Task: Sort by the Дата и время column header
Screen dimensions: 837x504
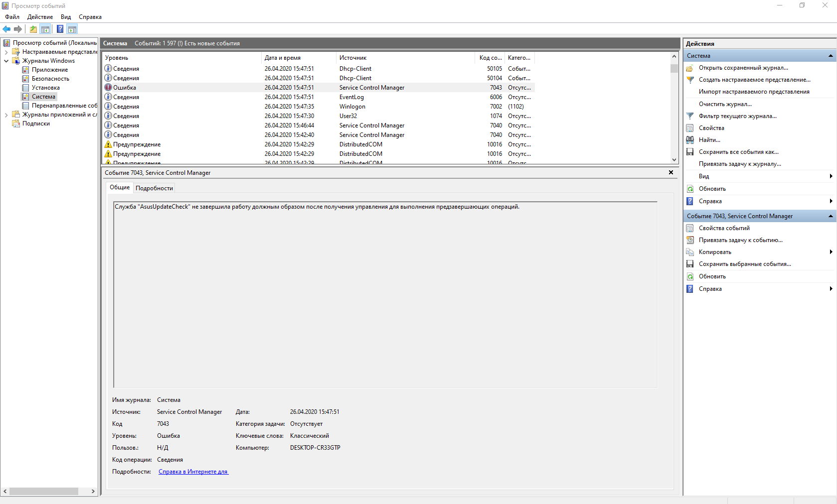Action: pos(299,58)
